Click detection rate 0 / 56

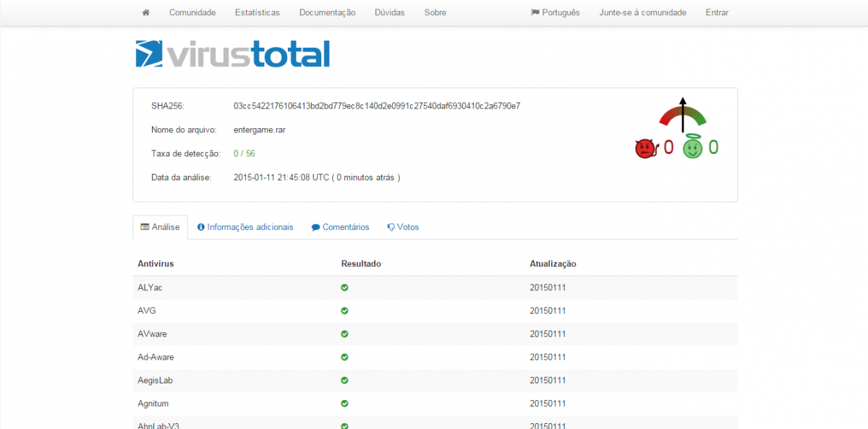pyautogui.click(x=244, y=153)
